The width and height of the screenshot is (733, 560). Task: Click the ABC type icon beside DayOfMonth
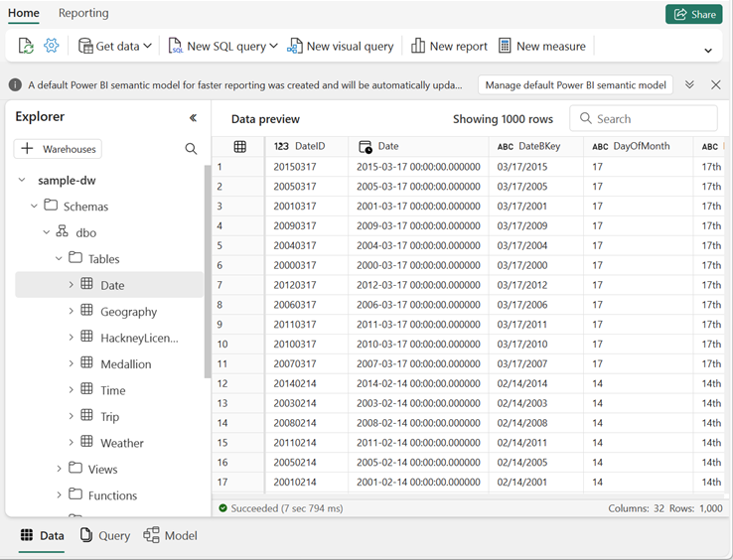600,147
